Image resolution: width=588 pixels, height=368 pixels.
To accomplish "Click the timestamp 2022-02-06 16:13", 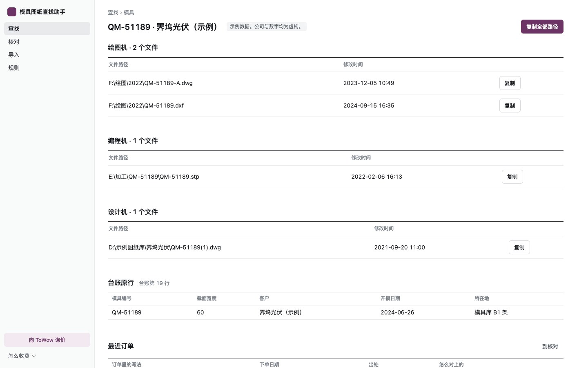I will pos(376,177).
